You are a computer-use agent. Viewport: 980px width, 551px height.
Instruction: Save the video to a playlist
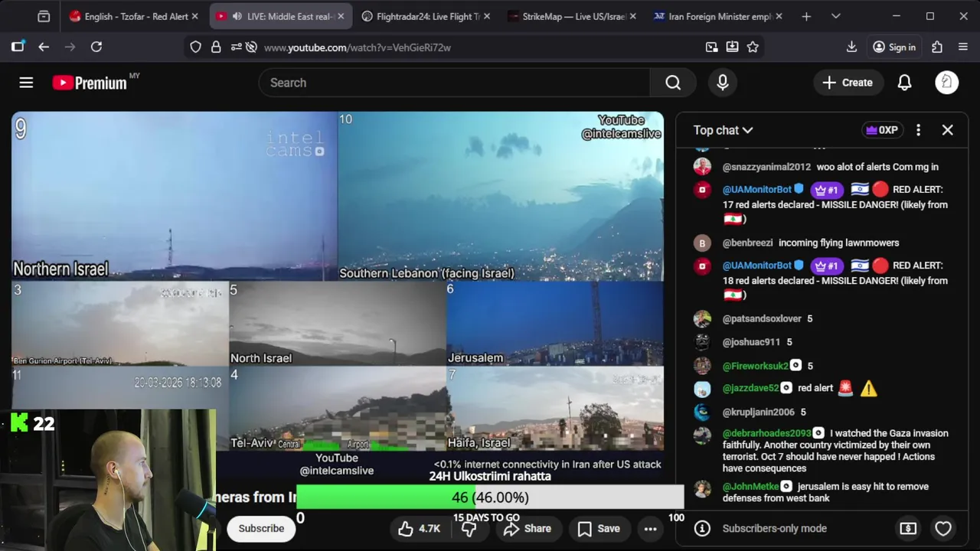click(x=599, y=528)
